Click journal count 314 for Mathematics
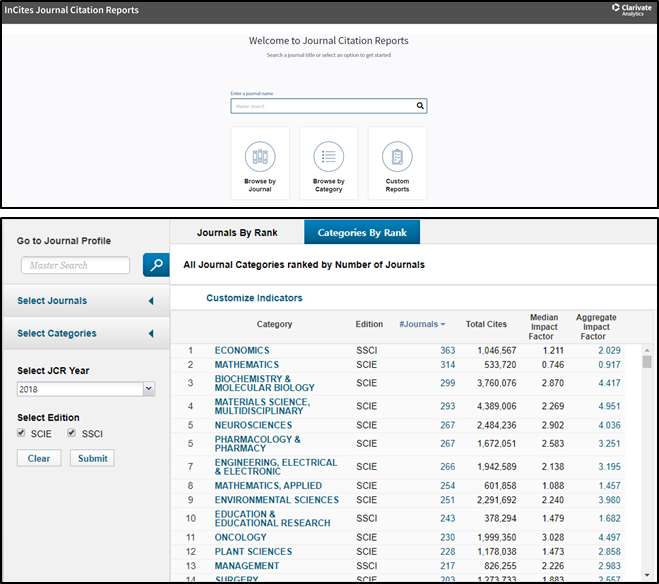The width and height of the screenshot is (659, 584). [x=448, y=365]
